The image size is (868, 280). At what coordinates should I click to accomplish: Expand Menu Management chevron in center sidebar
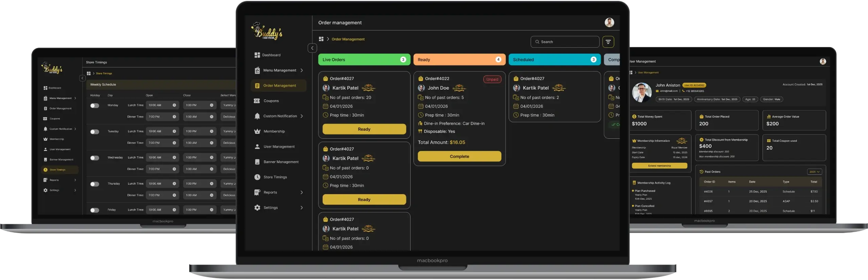pyautogui.click(x=302, y=70)
